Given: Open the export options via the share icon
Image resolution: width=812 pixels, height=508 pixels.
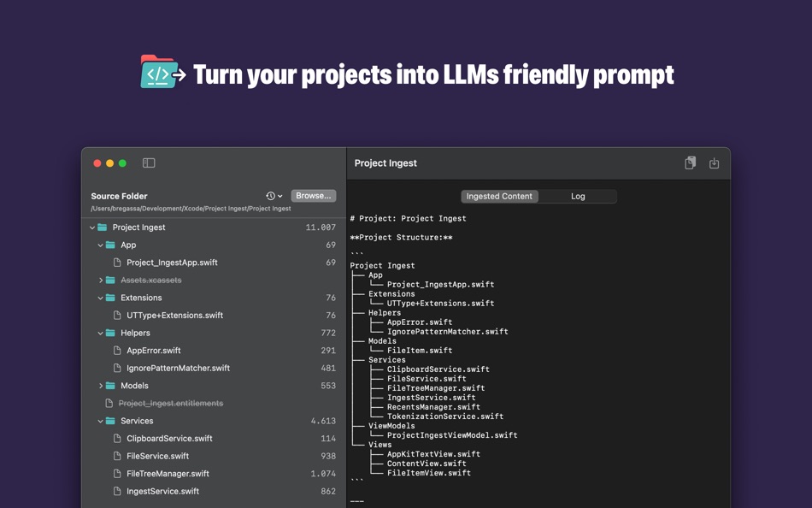Looking at the screenshot, I should coord(713,162).
